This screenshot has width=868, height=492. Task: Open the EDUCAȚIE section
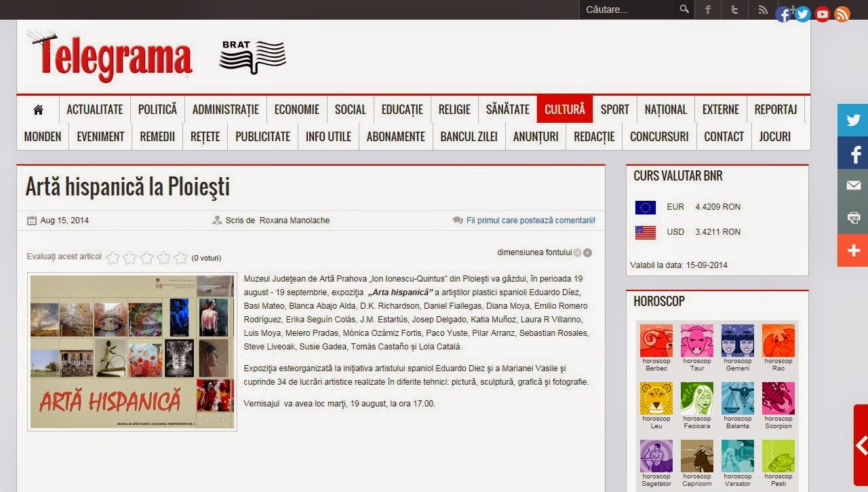coord(402,109)
